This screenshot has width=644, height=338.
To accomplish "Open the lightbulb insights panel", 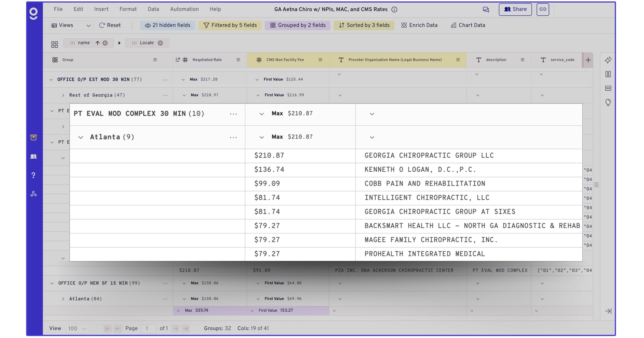I will 608,102.
